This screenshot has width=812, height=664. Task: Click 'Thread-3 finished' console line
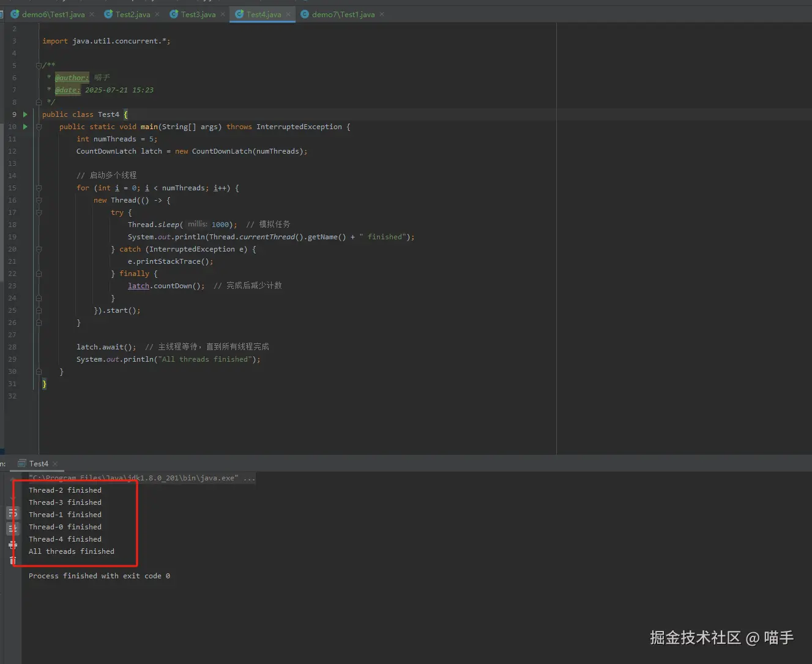[x=65, y=502]
